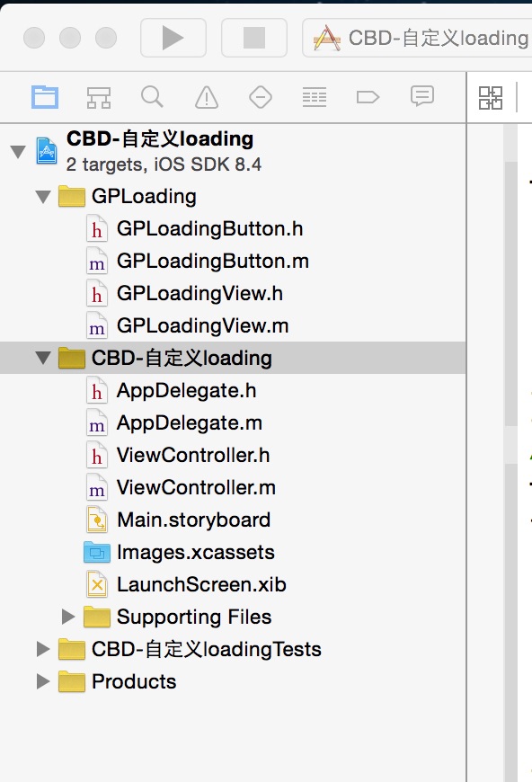Open the Report navigator speech-bubble icon
The width and height of the screenshot is (532, 782).
tap(422, 96)
